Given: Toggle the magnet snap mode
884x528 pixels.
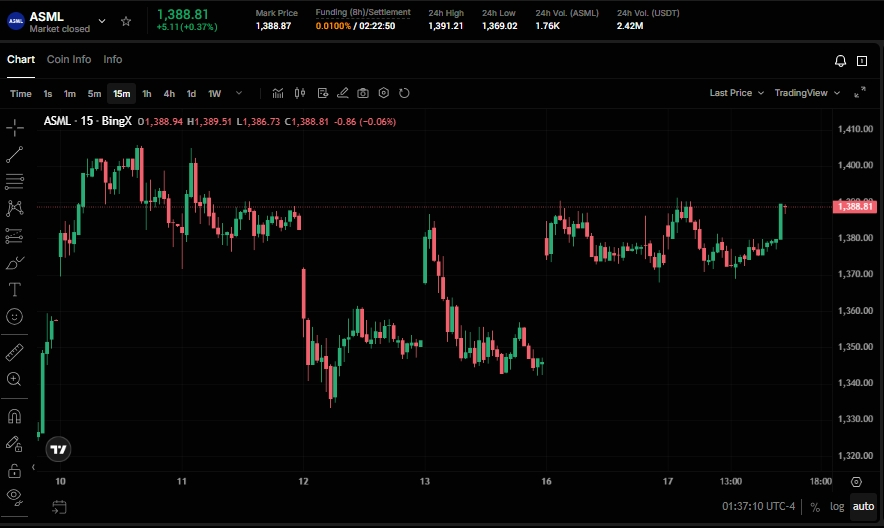Looking at the screenshot, I should point(15,416).
